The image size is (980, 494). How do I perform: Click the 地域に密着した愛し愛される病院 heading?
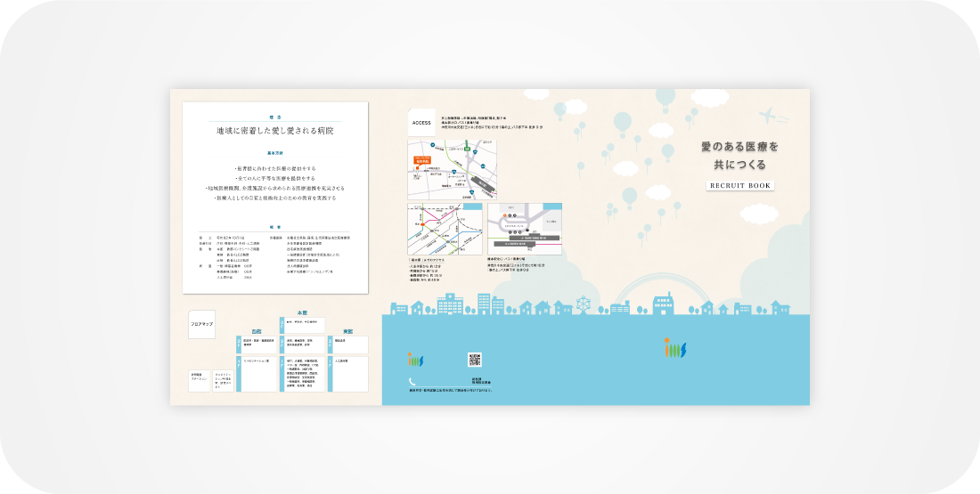[x=274, y=131]
